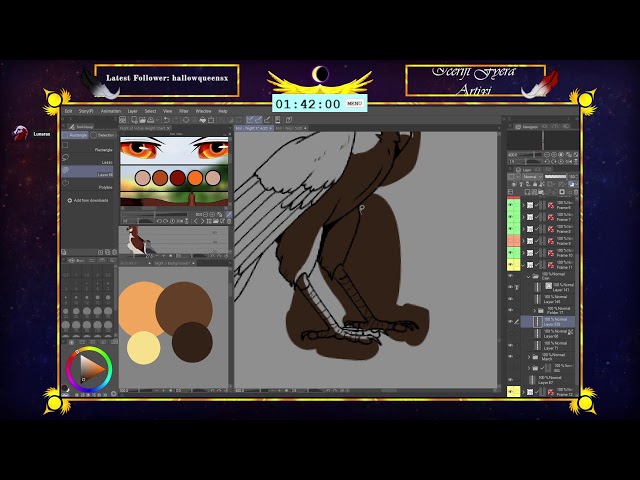This screenshot has height=480, width=640.
Task: Expand the Folder 17 sub folder
Action: [535, 311]
